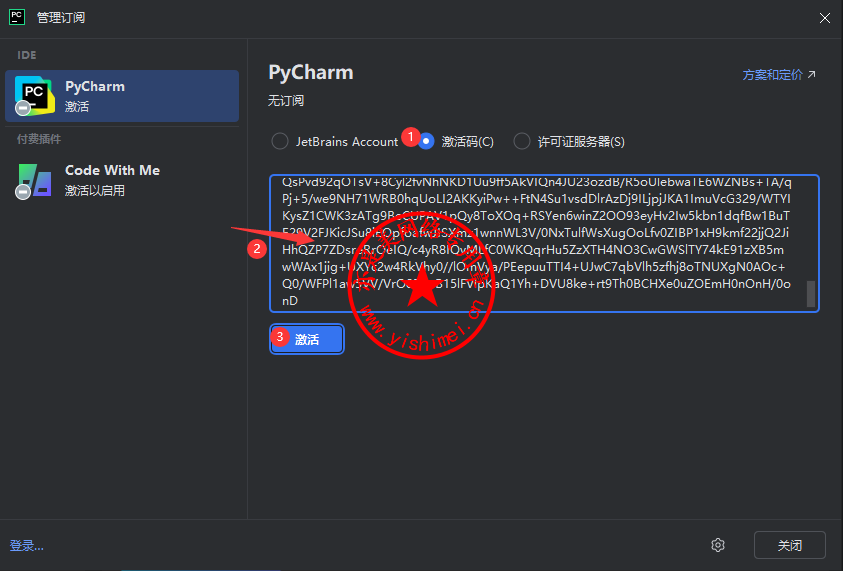Click the PyCharm product icon in the sidebar
This screenshot has height=571, width=843.
tap(34, 95)
